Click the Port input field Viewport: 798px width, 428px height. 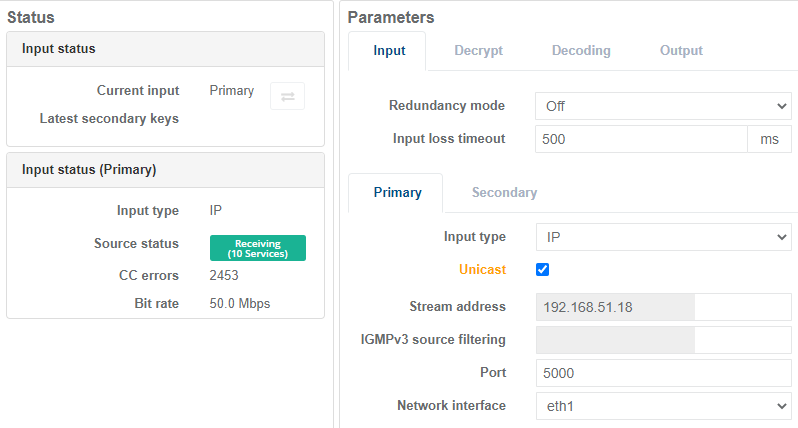662,373
